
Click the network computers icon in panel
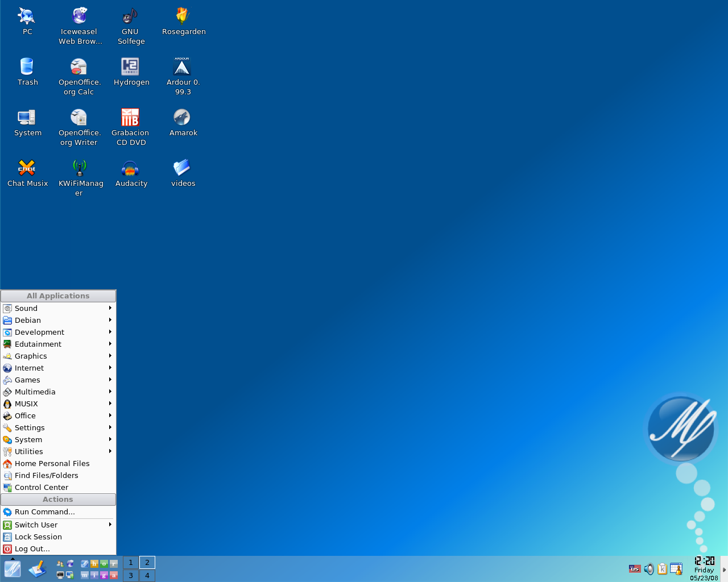[70, 575]
